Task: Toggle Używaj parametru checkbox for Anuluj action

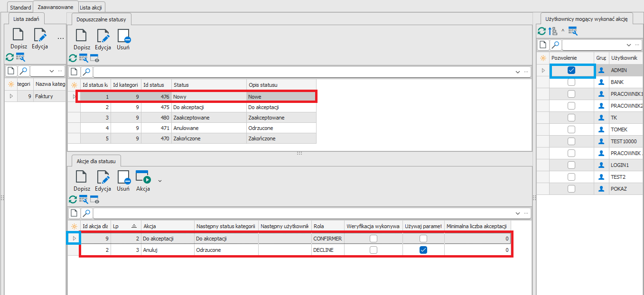Action: 423,250
